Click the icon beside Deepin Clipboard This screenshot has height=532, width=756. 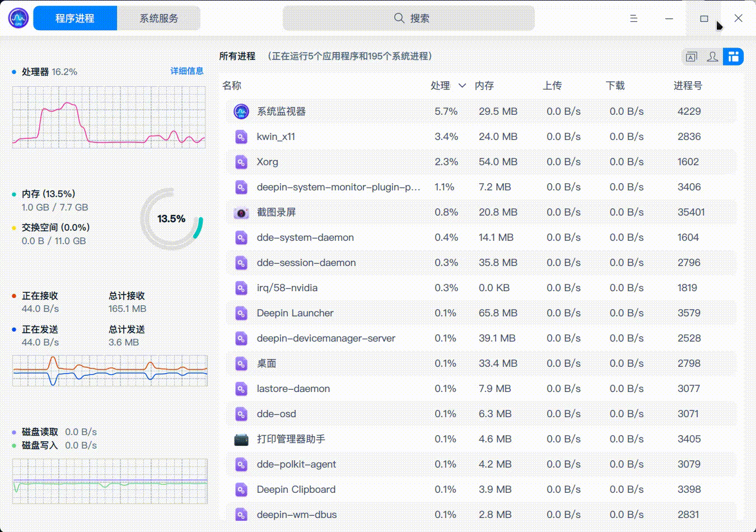click(x=241, y=489)
